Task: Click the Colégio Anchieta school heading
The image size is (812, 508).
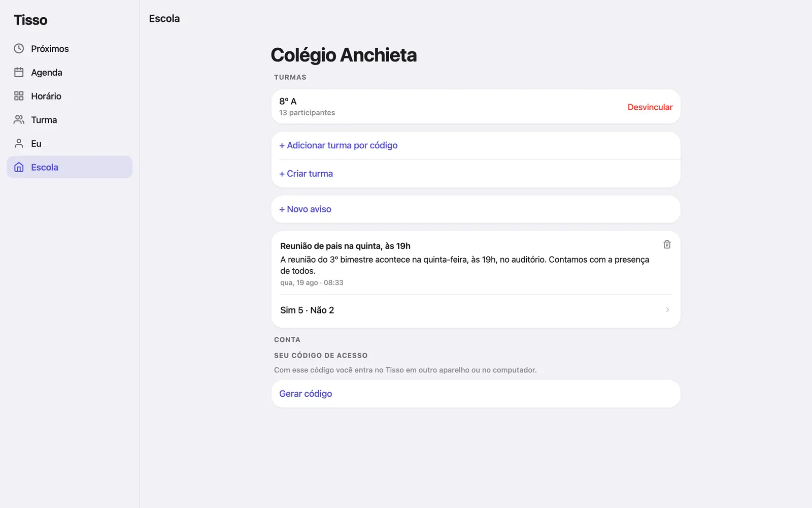Action: tap(344, 55)
